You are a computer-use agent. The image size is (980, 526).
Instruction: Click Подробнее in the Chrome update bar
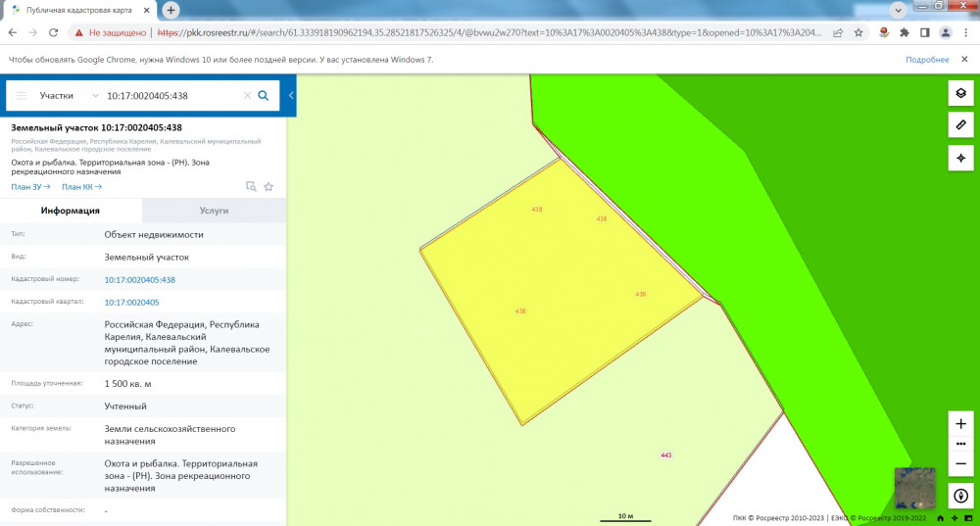tap(927, 60)
